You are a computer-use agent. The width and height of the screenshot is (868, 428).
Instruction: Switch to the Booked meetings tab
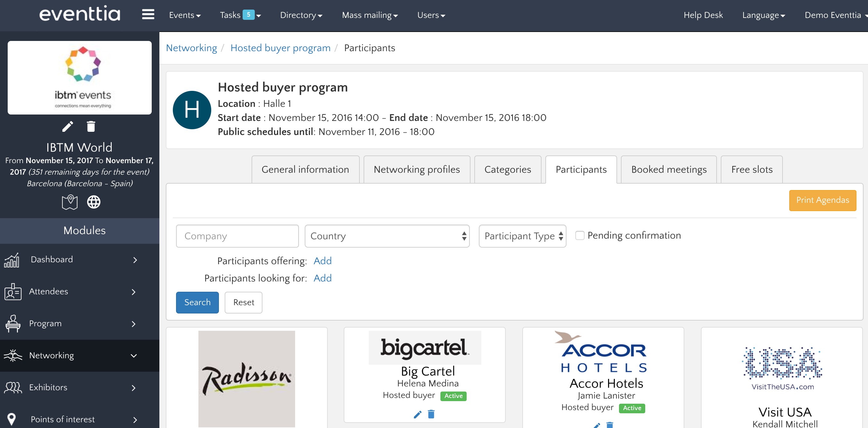(x=669, y=170)
